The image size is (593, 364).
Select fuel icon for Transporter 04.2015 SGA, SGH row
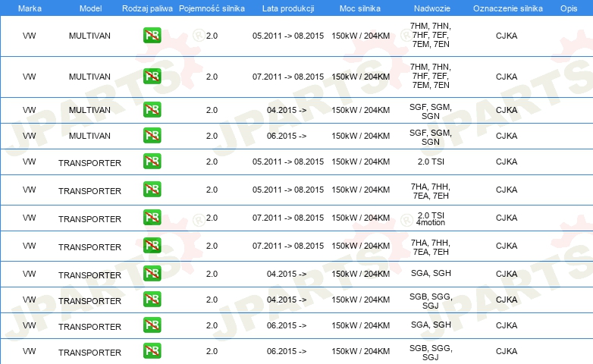click(152, 274)
